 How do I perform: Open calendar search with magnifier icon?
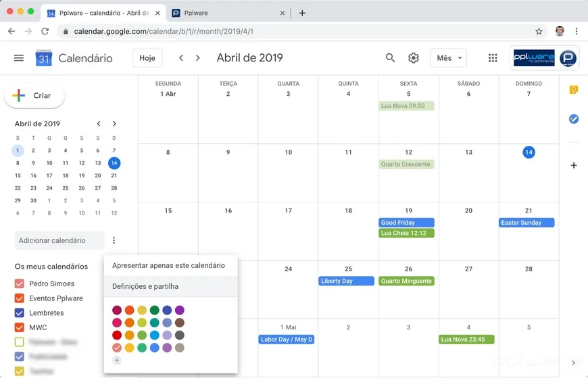390,57
